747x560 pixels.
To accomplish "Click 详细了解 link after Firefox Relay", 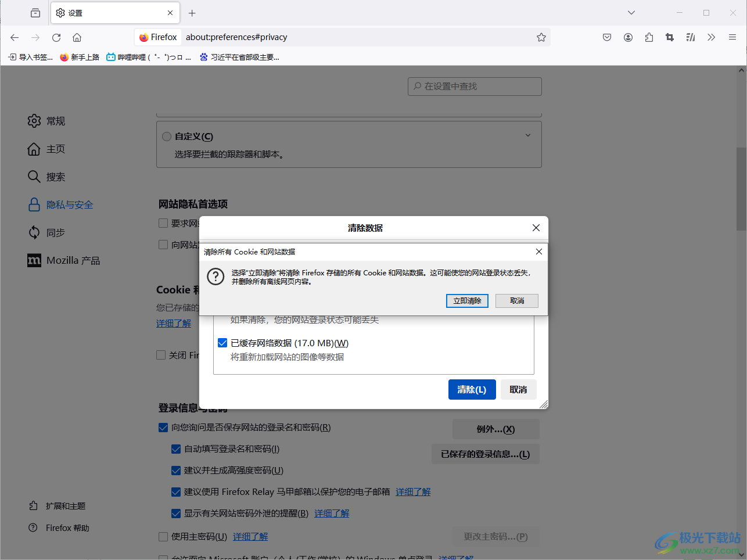I will pos(413,492).
